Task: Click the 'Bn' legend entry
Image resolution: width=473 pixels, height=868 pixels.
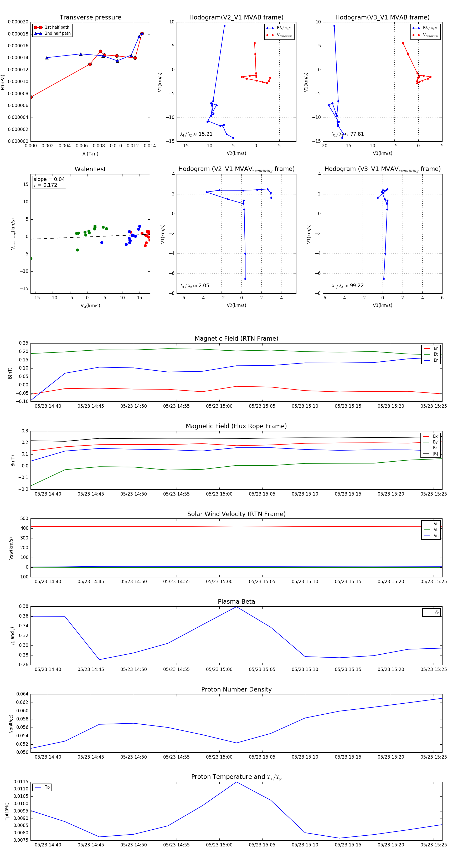Action: (431, 361)
